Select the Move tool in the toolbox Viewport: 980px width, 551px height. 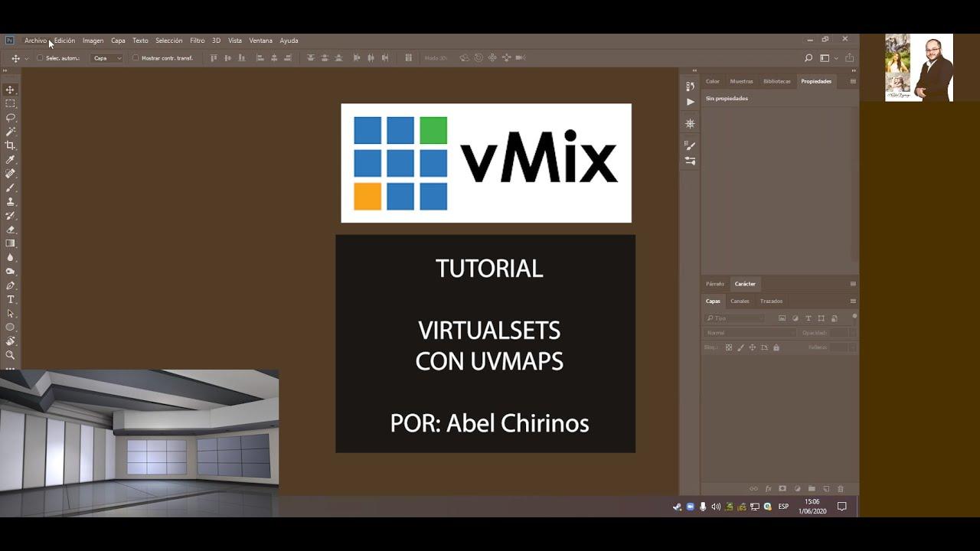11,90
